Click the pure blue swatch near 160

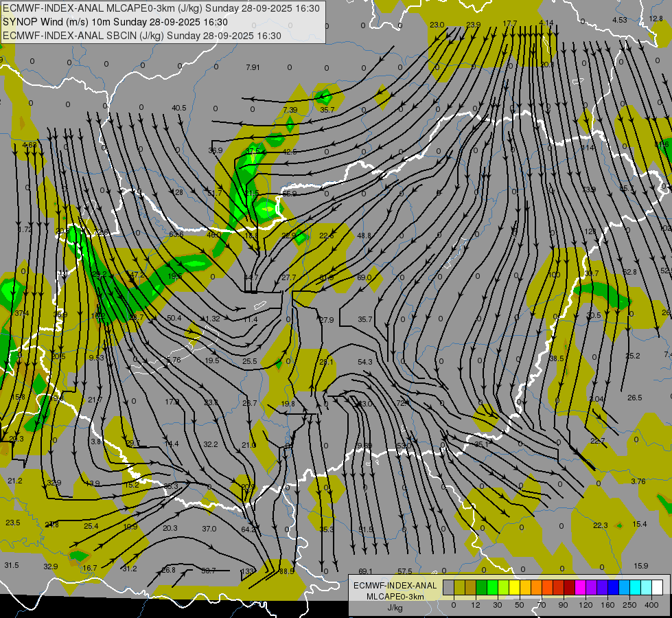click(x=613, y=587)
